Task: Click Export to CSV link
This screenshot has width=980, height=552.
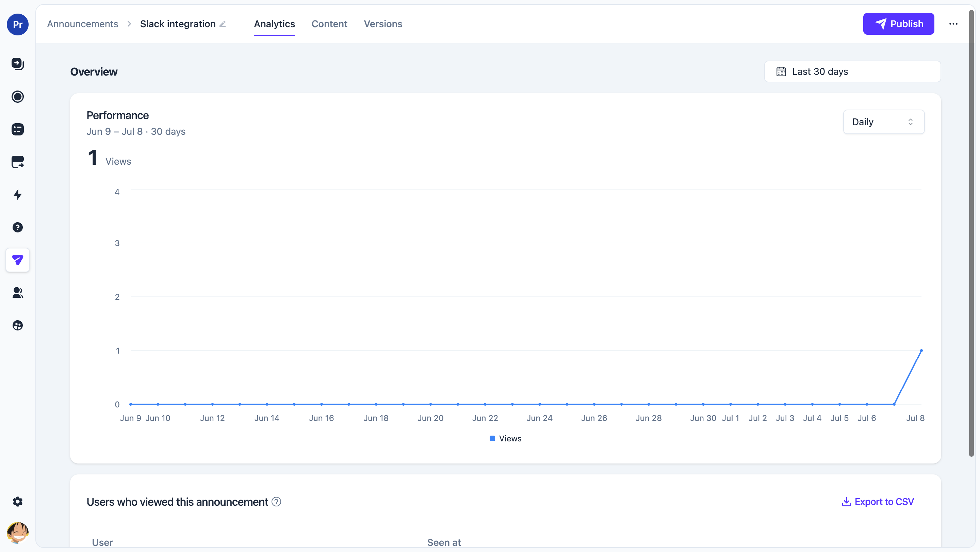Action: pyautogui.click(x=877, y=502)
